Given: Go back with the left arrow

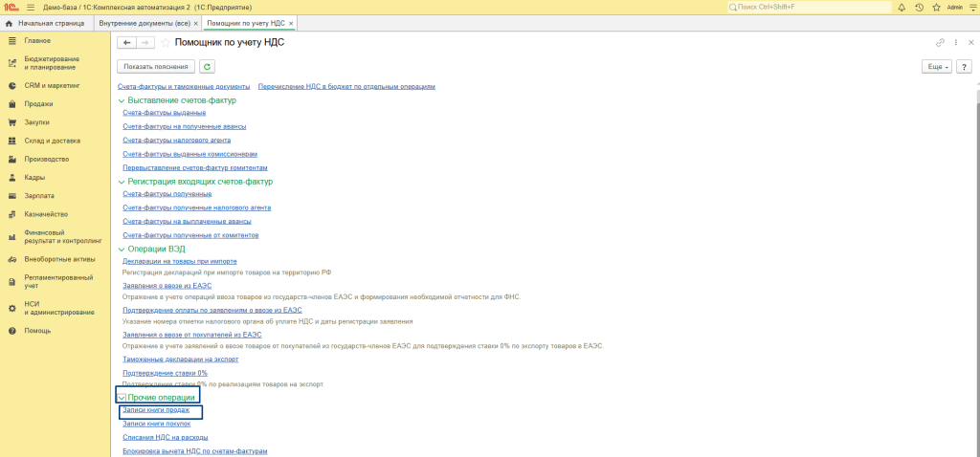Looking at the screenshot, I should tap(126, 43).
